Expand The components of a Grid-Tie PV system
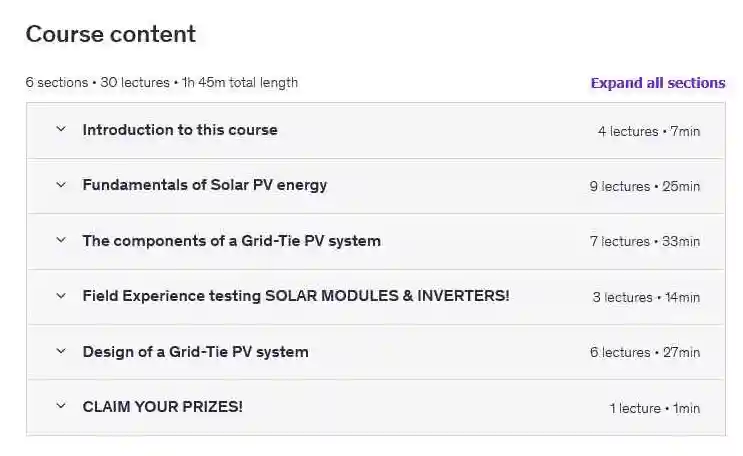This screenshot has width=743, height=456. click(231, 241)
